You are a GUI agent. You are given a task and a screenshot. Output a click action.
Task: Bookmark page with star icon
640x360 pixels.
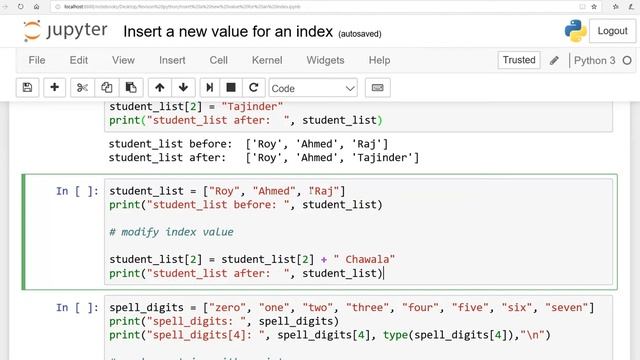tap(594, 7)
